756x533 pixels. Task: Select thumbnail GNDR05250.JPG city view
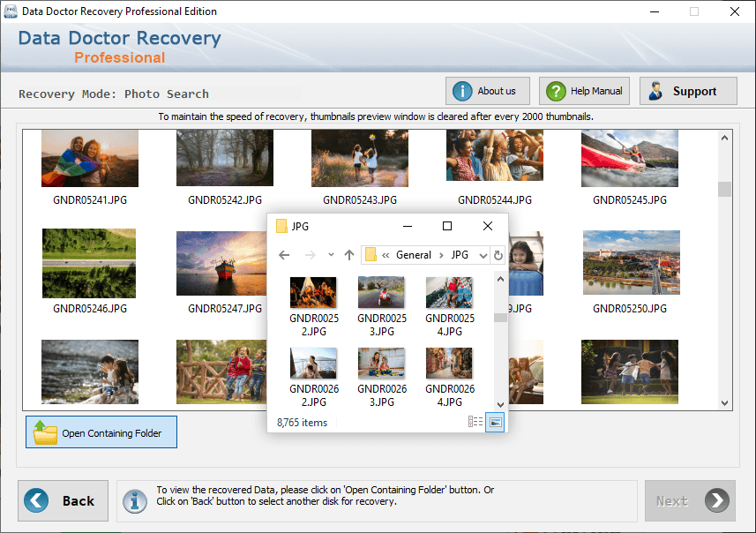pos(632,262)
